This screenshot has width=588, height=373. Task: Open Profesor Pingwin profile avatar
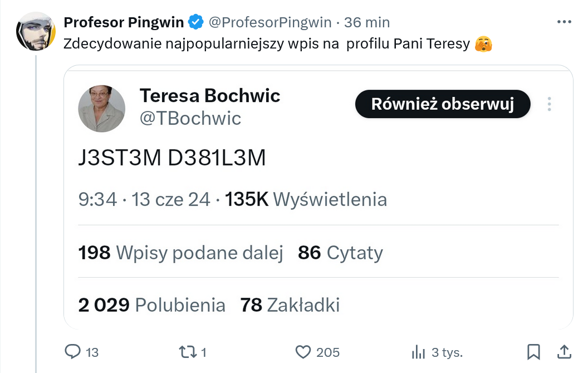tap(36, 31)
